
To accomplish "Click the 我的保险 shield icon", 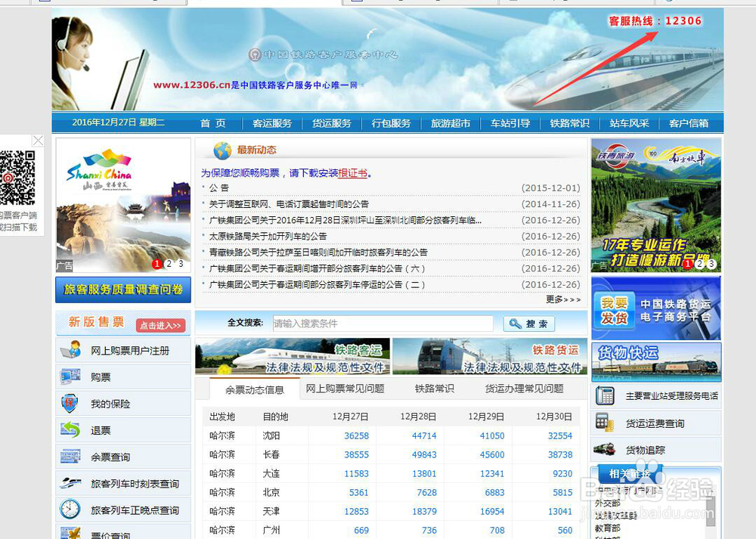I will (70, 403).
